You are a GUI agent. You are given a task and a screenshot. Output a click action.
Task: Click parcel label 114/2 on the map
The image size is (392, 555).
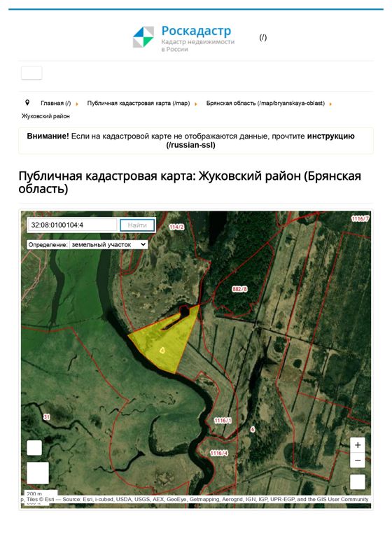pyautogui.click(x=176, y=227)
